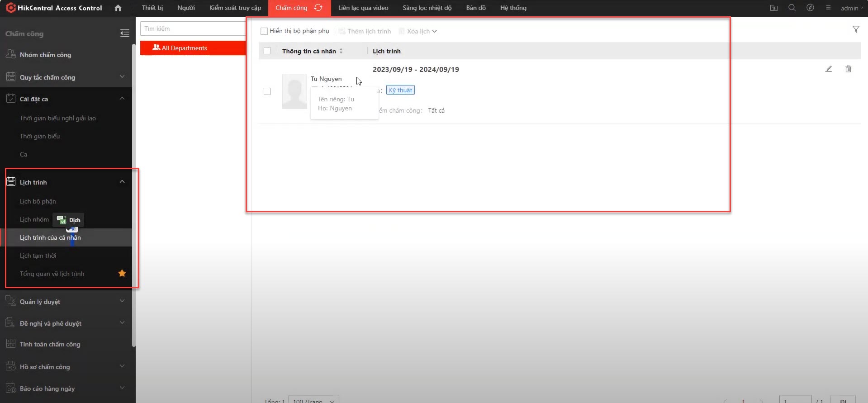Open Lịch bộ phận in sidebar
Screen dimensions: 868x403
[x=38, y=201]
